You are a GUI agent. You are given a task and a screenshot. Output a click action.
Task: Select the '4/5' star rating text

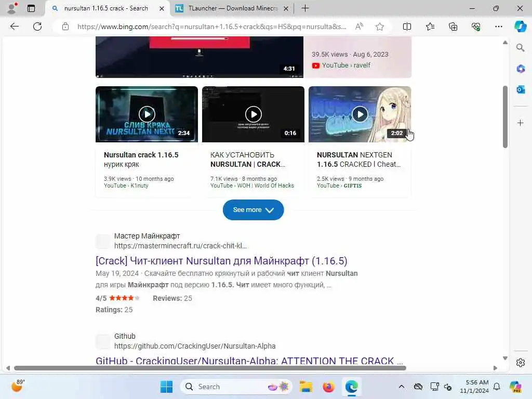coord(101,298)
